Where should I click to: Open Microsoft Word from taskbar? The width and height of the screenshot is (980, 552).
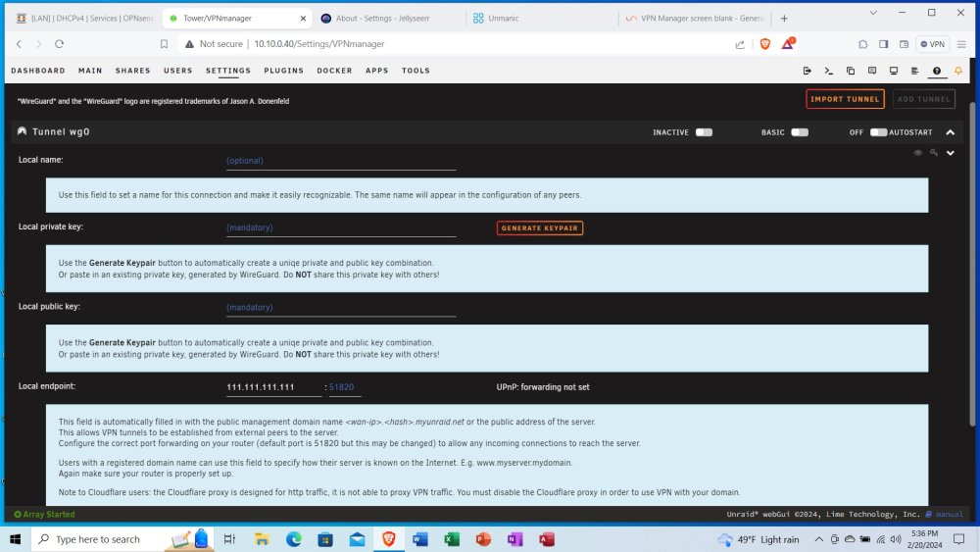pos(420,539)
